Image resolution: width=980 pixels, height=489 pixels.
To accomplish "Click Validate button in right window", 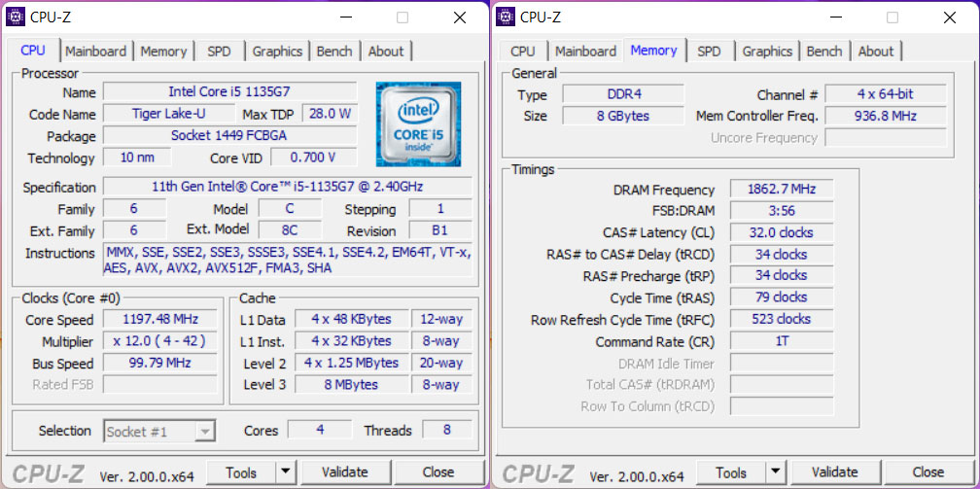I will coord(835,472).
